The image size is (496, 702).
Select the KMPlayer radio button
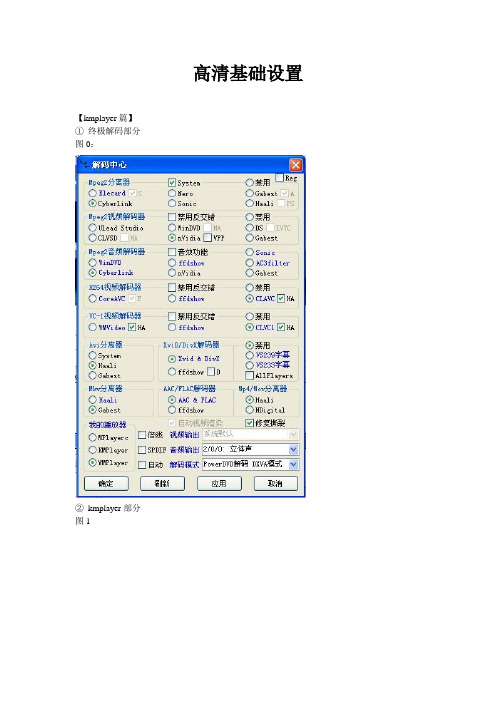(x=93, y=449)
